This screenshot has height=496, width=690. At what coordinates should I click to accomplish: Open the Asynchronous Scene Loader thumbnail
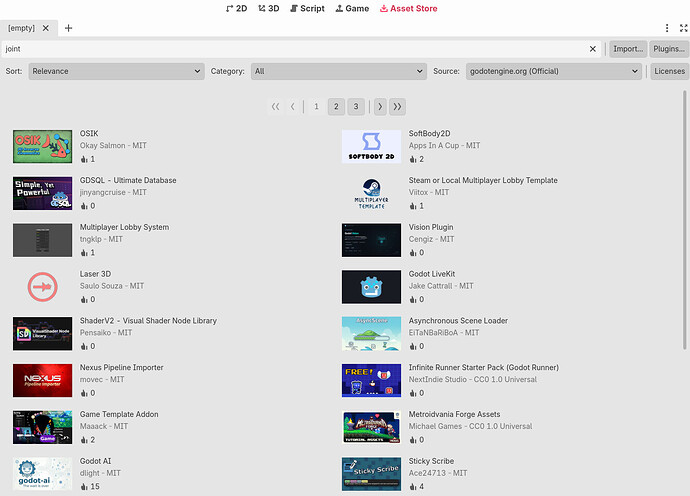pos(371,334)
